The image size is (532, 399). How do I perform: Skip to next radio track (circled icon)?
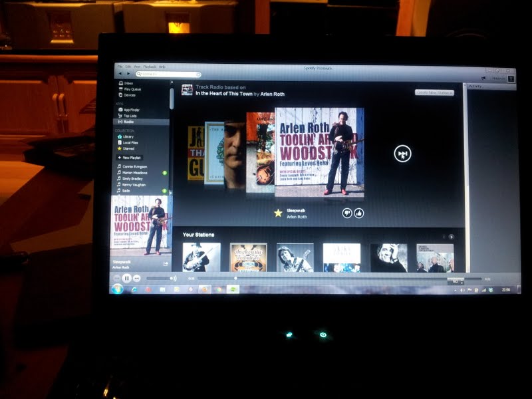pos(402,154)
